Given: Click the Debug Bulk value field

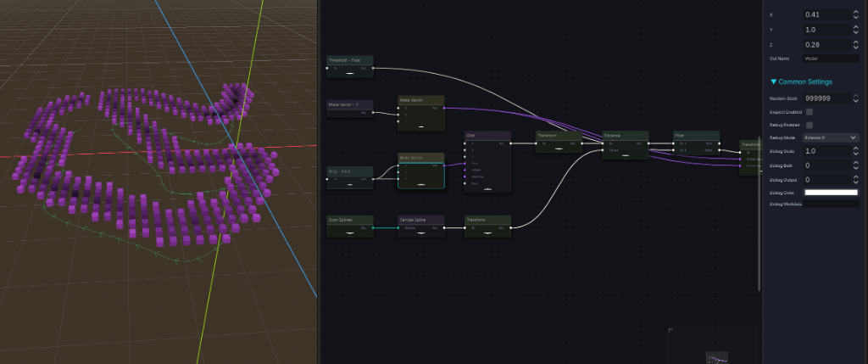Looking at the screenshot, I should coord(827,165).
